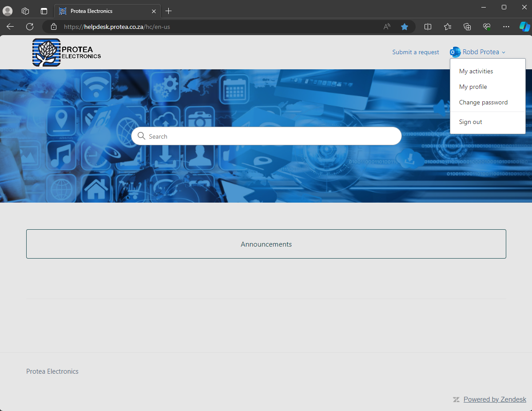The image size is (532, 411).
Task: Click the browser health/performance icon
Action: coord(486,27)
